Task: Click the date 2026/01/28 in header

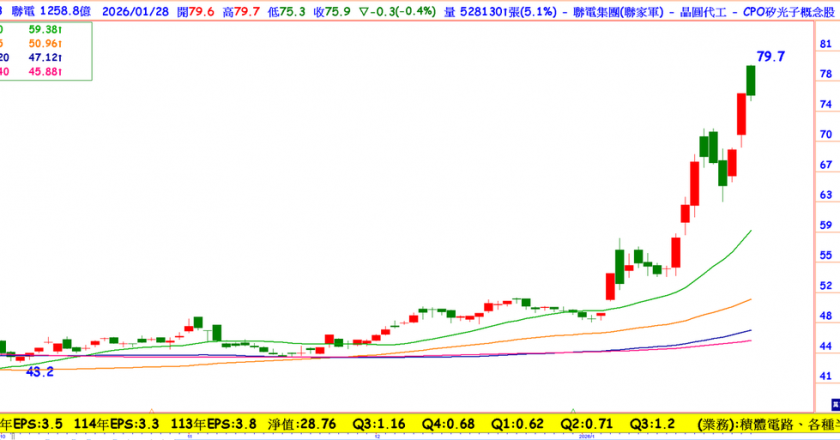Action: [x=136, y=11]
